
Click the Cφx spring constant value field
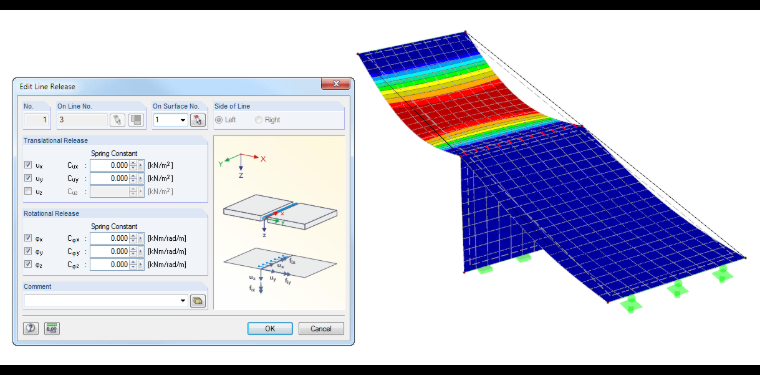110,238
